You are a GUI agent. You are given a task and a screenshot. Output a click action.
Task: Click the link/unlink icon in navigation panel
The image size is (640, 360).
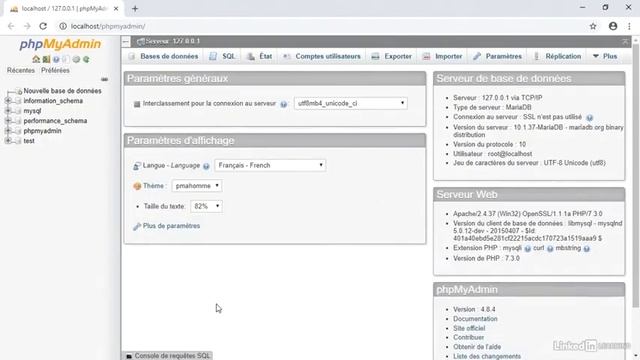click(x=104, y=80)
